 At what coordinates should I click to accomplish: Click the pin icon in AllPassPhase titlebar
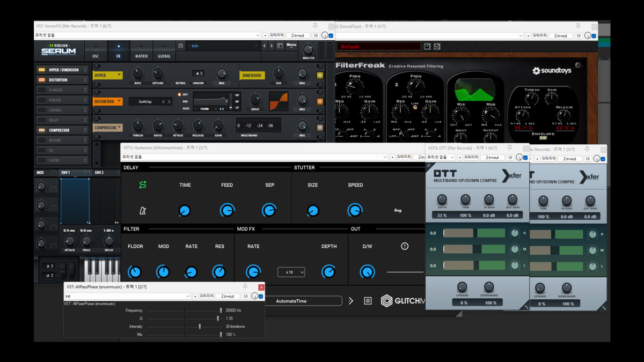245,287
